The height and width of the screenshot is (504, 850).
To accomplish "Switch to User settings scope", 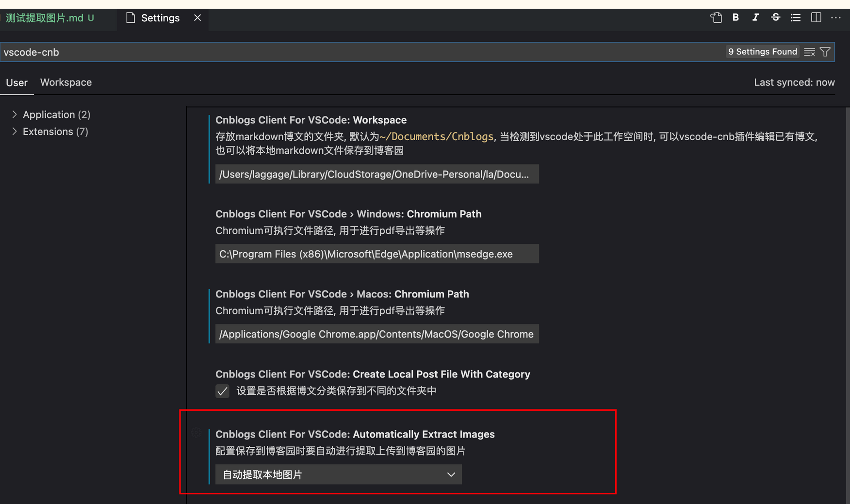I will pyautogui.click(x=16, y=82).
